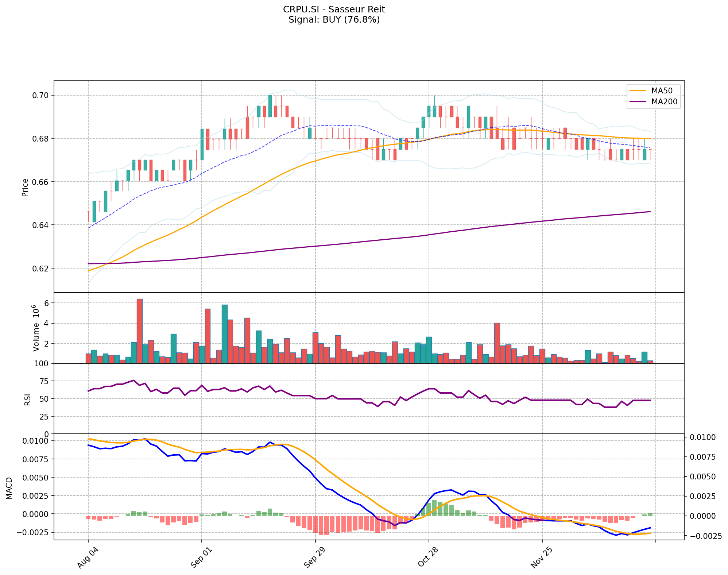This screenshot has width=728, height=575.
Task: Click the tallest red volume bar
Action: coord(139,331)
